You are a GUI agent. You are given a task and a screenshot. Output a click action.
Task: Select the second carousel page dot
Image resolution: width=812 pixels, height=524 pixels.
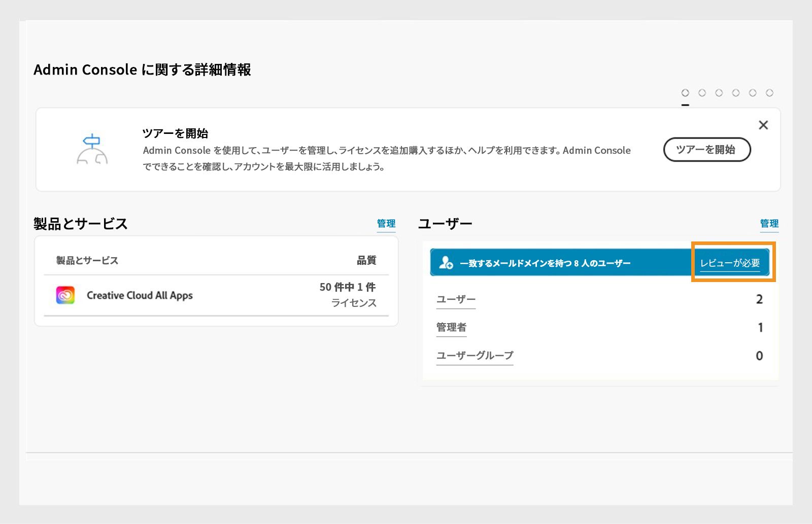(702, 93)
